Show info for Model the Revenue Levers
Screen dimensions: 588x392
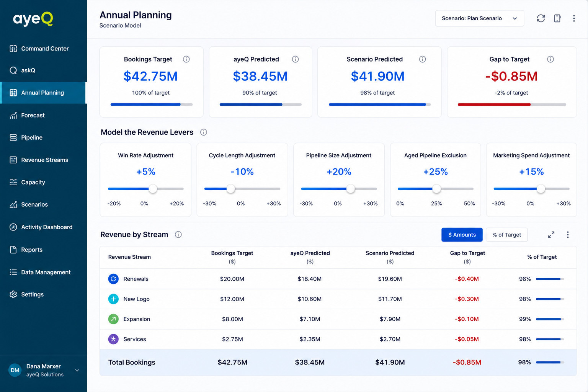pyautogui.click(x=204, y=132)
